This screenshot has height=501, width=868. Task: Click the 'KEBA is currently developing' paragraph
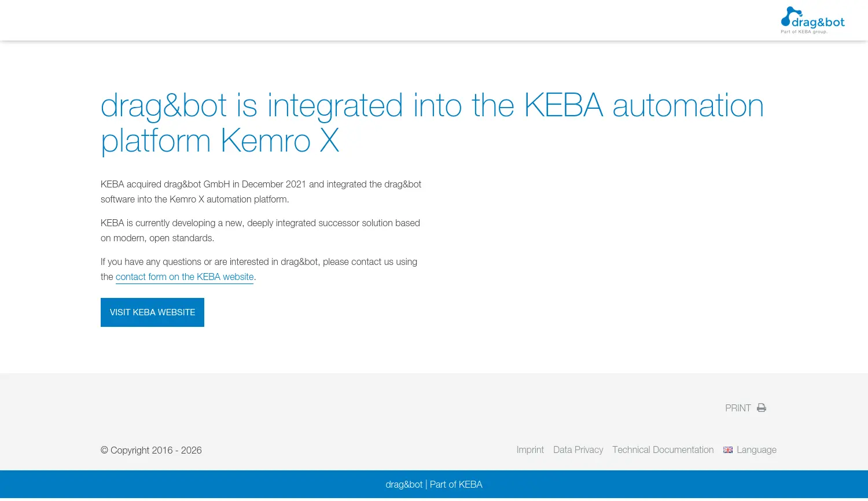[260, 230]
